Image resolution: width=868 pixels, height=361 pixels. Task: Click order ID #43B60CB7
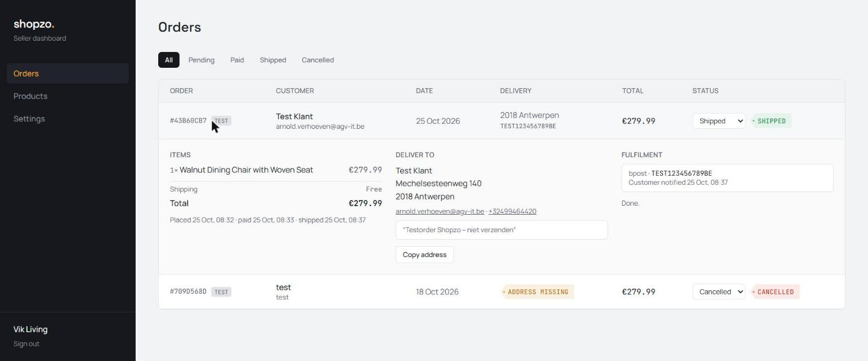tap(188, 121)
